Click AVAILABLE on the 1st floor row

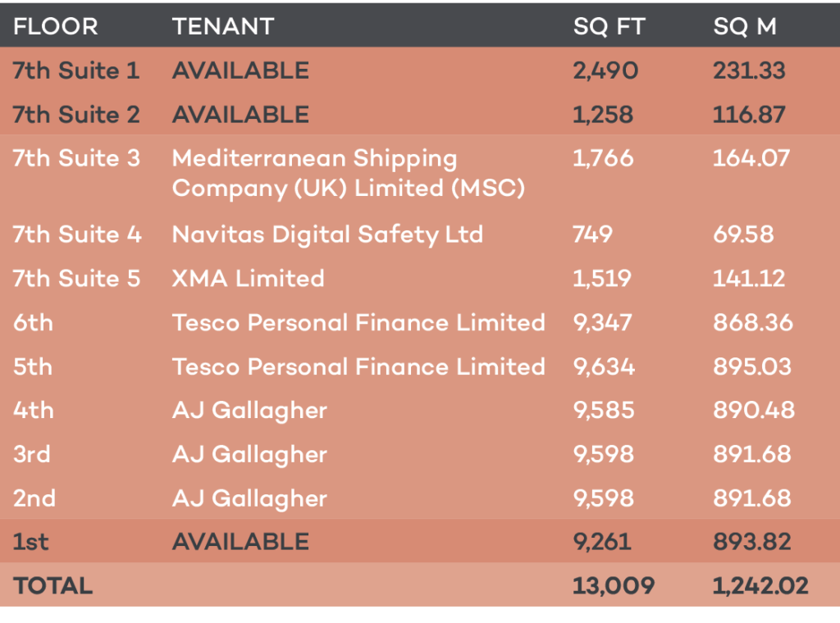click(240, 542)
